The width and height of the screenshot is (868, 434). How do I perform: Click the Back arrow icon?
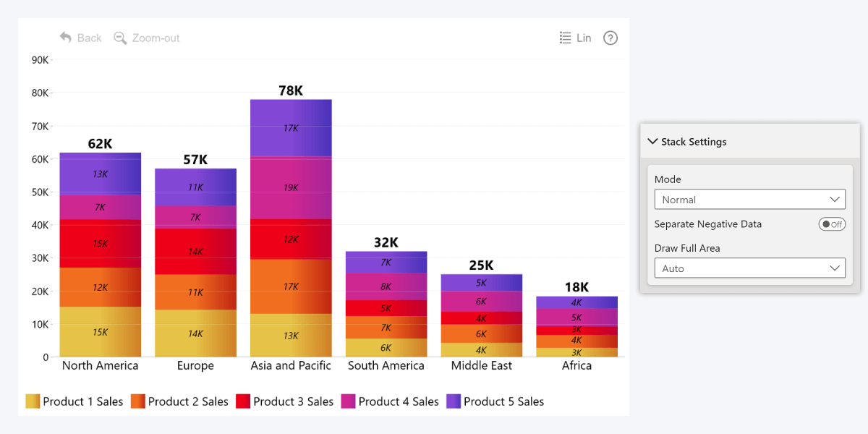tap(66, 38)
